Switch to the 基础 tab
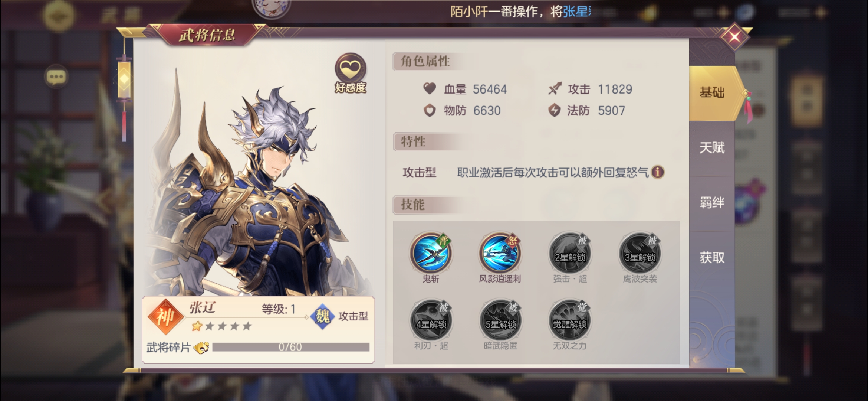The width and height of the screenshot is (868, 401). [712, 93]
